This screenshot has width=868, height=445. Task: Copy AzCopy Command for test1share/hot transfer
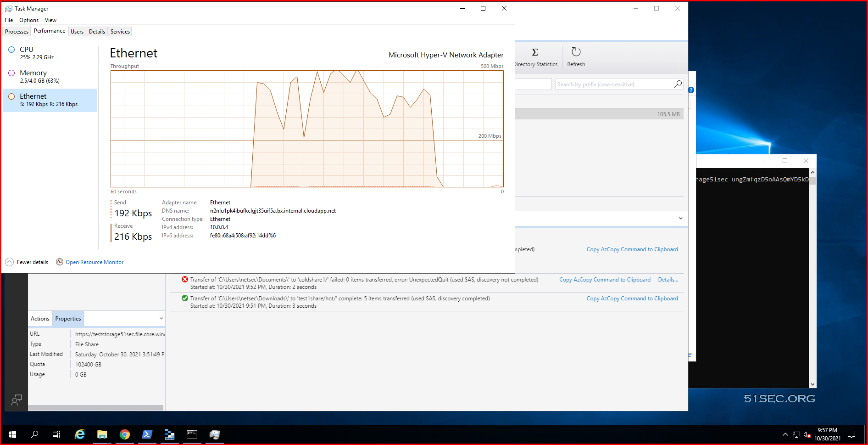(632, 299)
